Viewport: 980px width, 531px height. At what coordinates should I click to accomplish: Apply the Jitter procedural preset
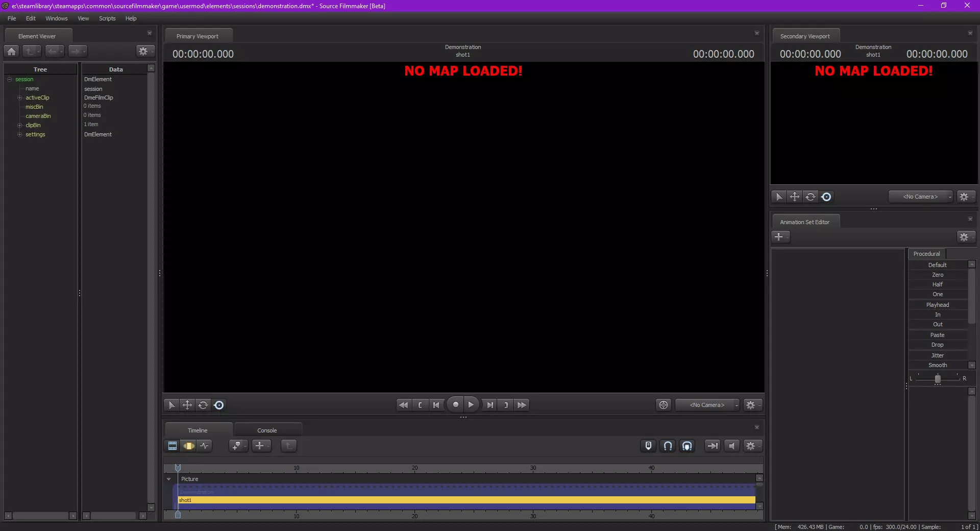click(938, 355)
